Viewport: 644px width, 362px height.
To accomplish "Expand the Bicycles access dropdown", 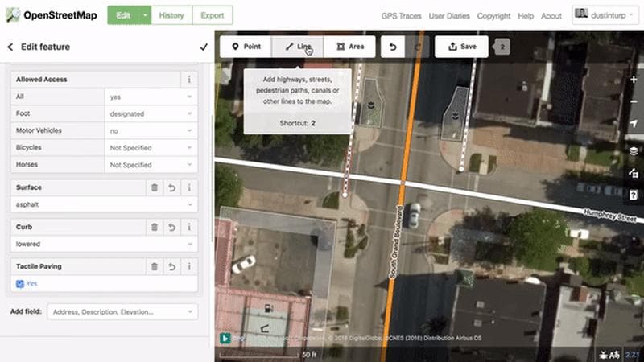I will (151, 148).
